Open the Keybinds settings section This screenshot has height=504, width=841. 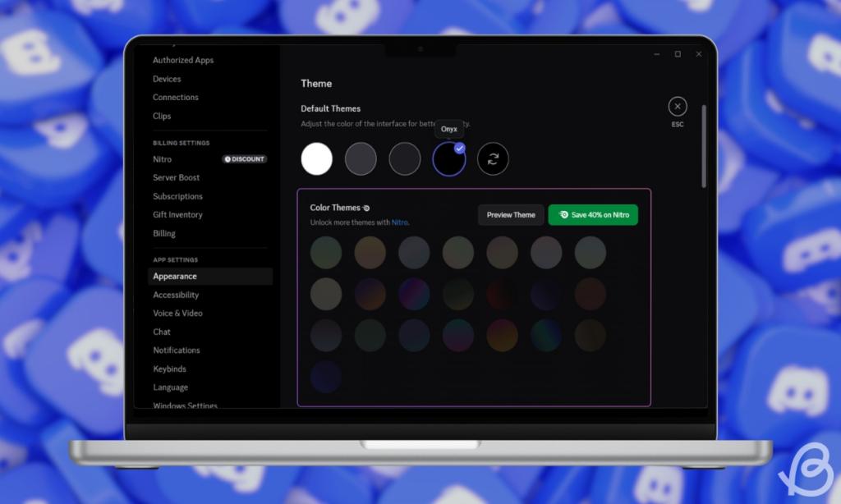tap(169, 369)
